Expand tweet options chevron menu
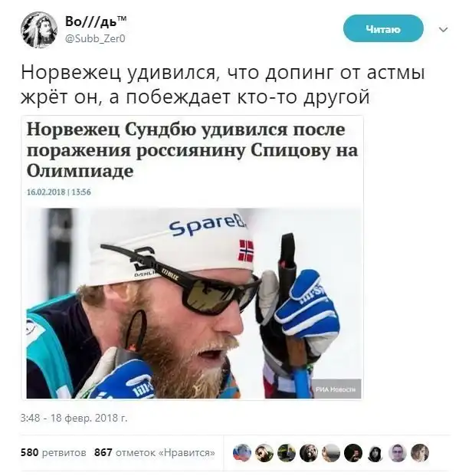 click(x=444, y=29)
